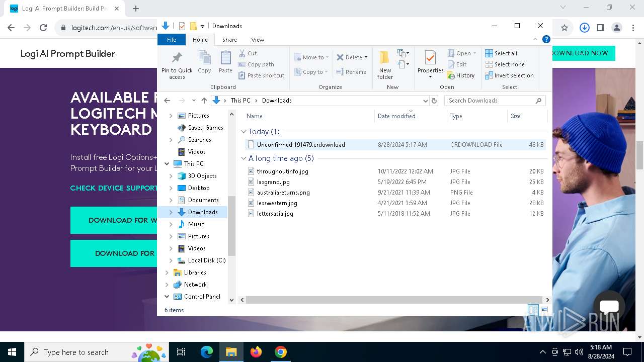This screenshot has height=362, width=644.
Task: Open 3D Objects in navigation pane
Action: [x=202, y=176]
